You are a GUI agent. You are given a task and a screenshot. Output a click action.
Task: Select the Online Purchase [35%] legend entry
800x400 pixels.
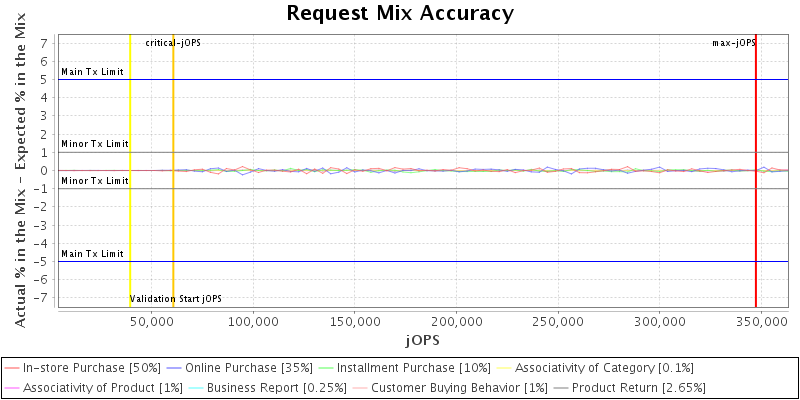(249, 368)
